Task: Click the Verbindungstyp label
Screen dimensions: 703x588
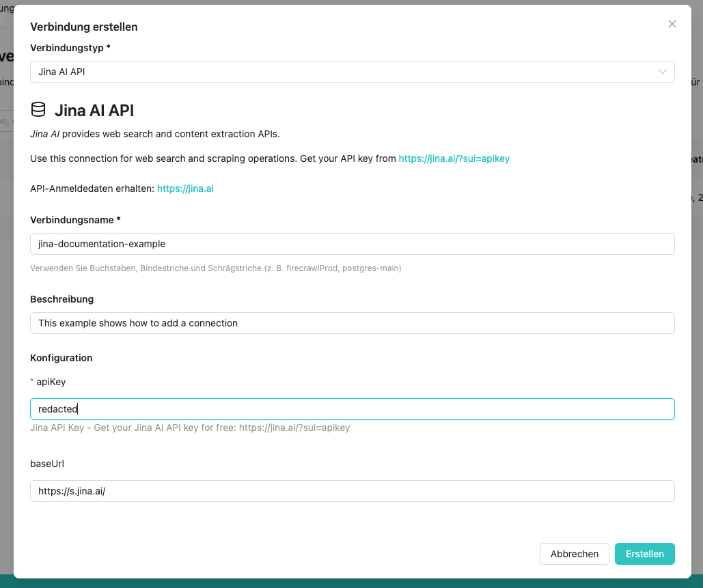Action: (70, 48)
